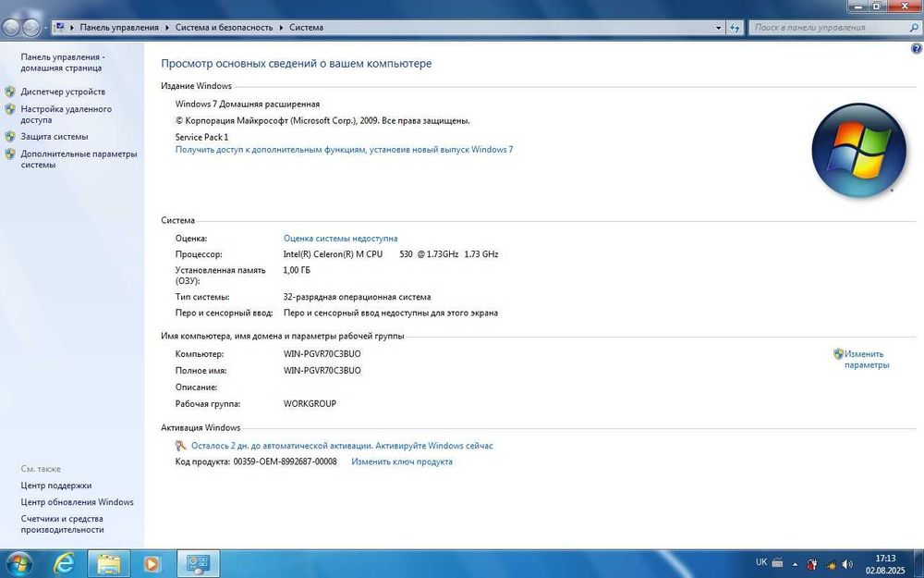The width and height of the screenshot is (924, 578).
Task: Click the keyboard icon in the language bar
Action: coord(777,562)
